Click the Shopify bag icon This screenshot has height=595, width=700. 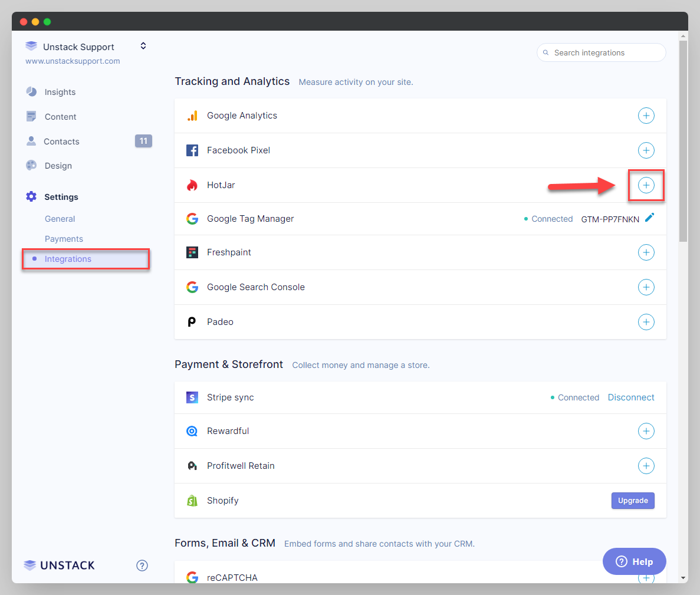point(192,500)
